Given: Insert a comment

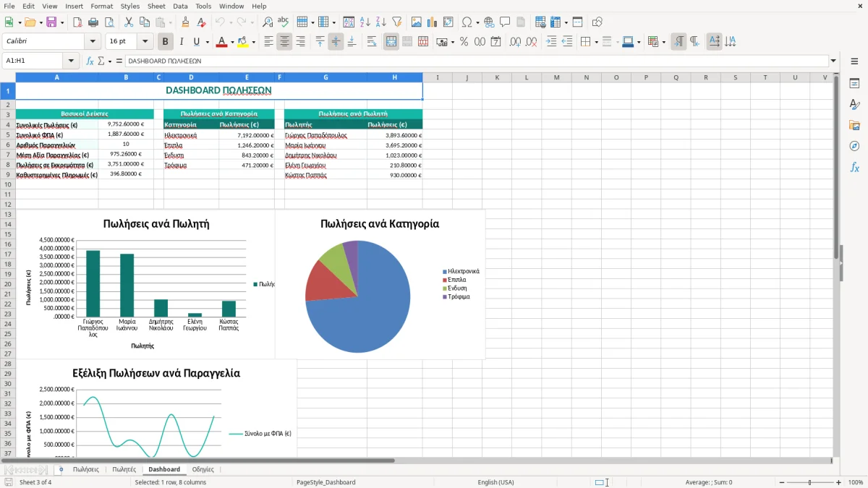Looking at the screenshot, I should (505, 22).
